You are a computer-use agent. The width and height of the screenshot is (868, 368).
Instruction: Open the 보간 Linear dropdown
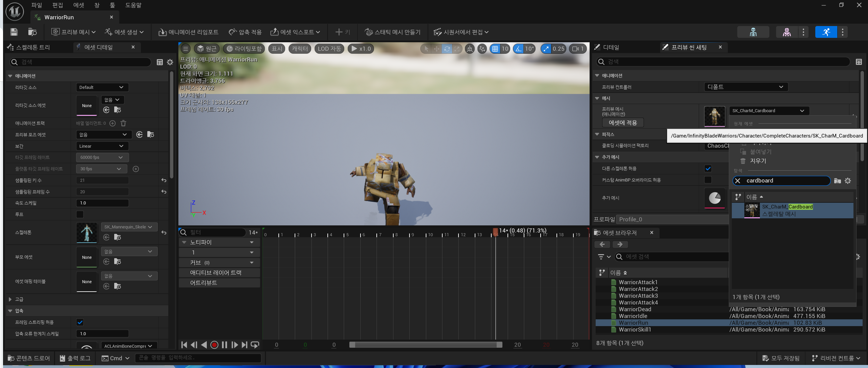102,146
